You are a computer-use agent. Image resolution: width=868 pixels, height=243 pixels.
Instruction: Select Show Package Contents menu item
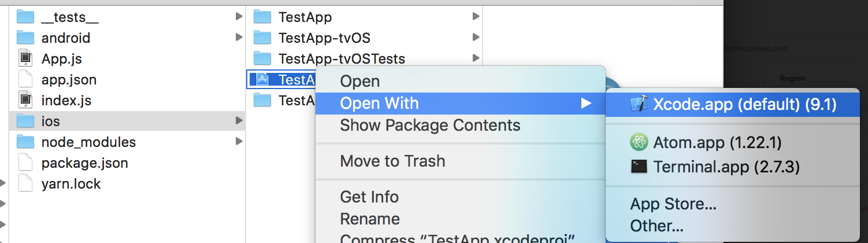pyautogui.click(x=430, y=125)
